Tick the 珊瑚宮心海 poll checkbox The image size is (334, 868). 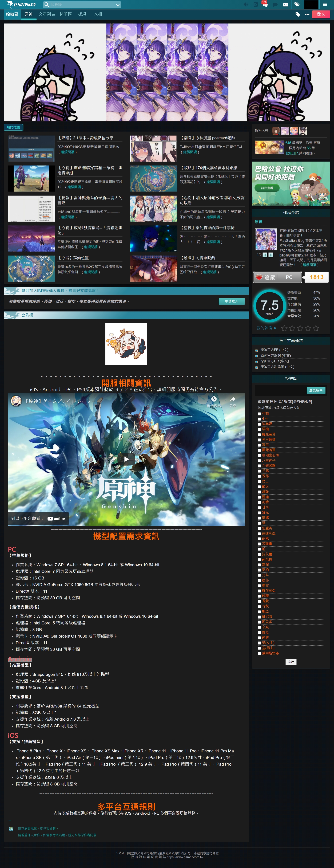pos(259,455)
